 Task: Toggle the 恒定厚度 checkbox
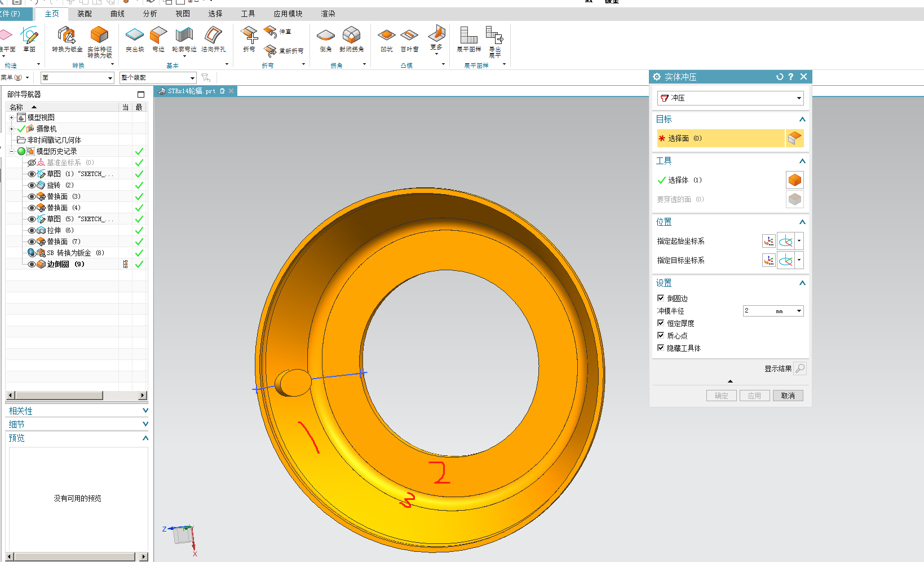tap(661, 323)
